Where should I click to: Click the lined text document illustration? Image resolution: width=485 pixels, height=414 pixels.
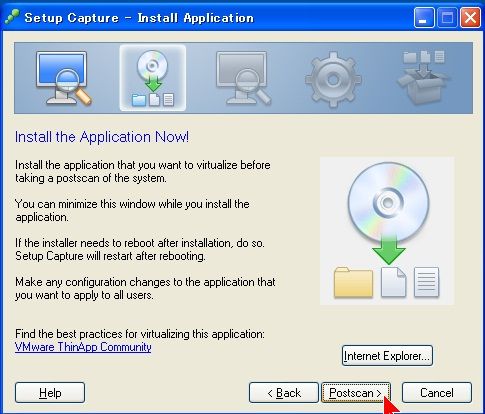coord(426,282)
